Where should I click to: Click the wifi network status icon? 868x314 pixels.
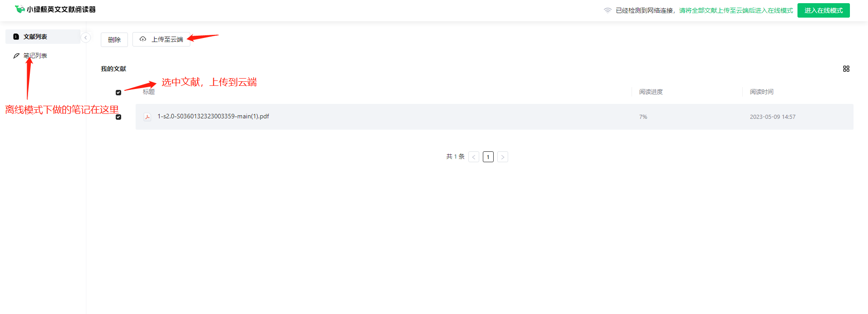[x=608, y=10]
